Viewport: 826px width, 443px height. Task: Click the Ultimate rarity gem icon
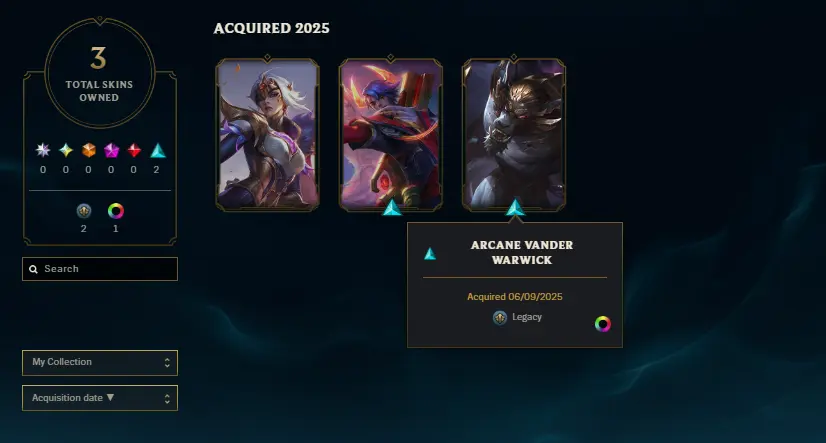(43, 151)
